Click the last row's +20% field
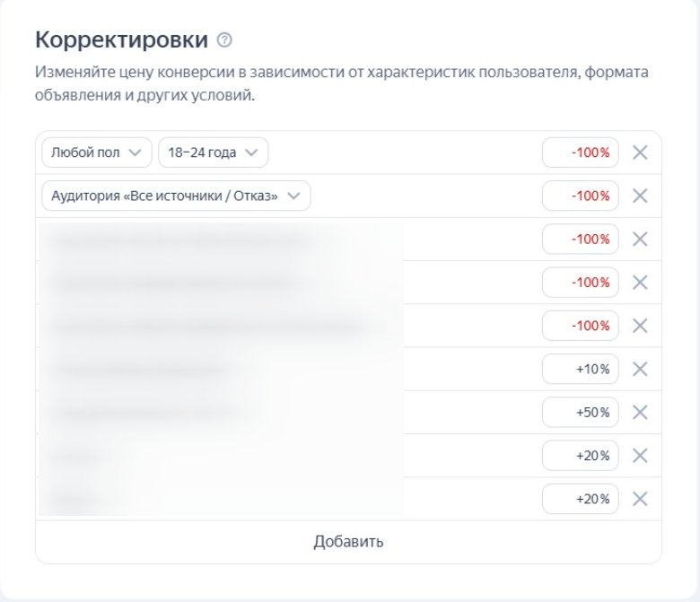 pos(580,499)
